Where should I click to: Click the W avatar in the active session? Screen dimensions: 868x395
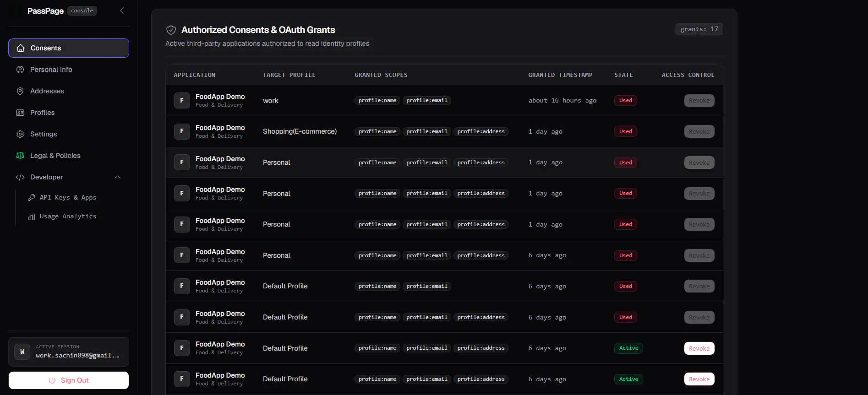click(22, 352)
